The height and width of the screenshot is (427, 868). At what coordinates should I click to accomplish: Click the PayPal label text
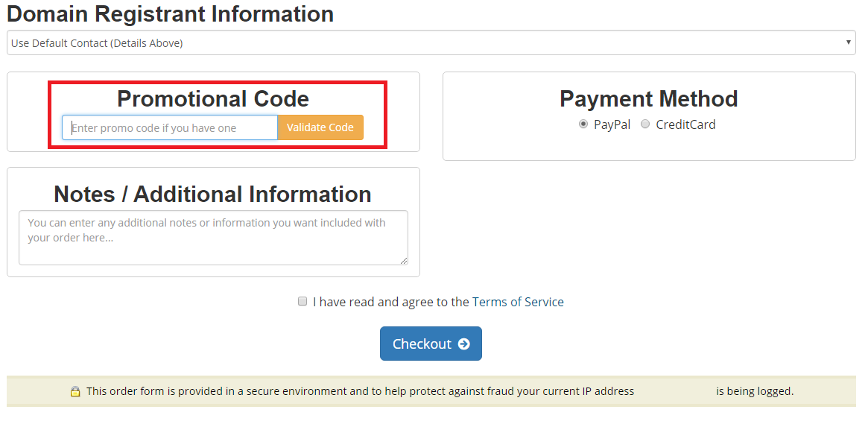[x=612, y=124]
